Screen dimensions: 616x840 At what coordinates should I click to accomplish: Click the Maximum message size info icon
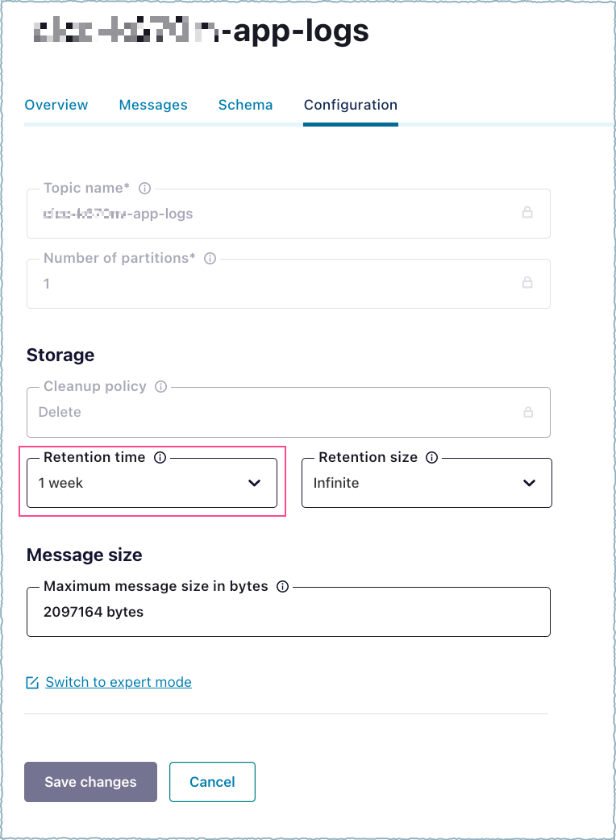(282, 587)
